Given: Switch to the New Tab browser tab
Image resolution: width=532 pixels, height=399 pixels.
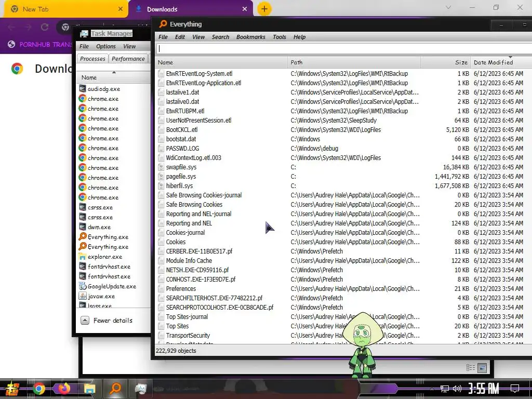Looking at the screenshot, I should (66, 9).
